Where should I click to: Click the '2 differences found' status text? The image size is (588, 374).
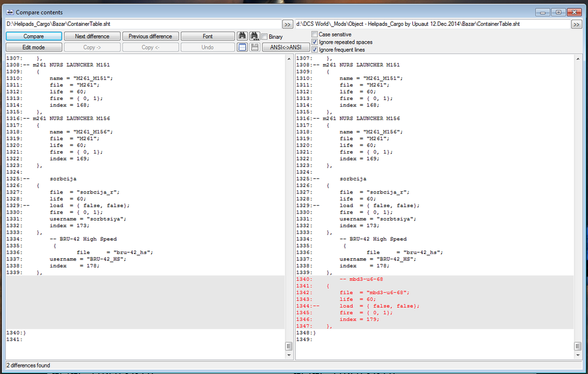coord(28,365)
